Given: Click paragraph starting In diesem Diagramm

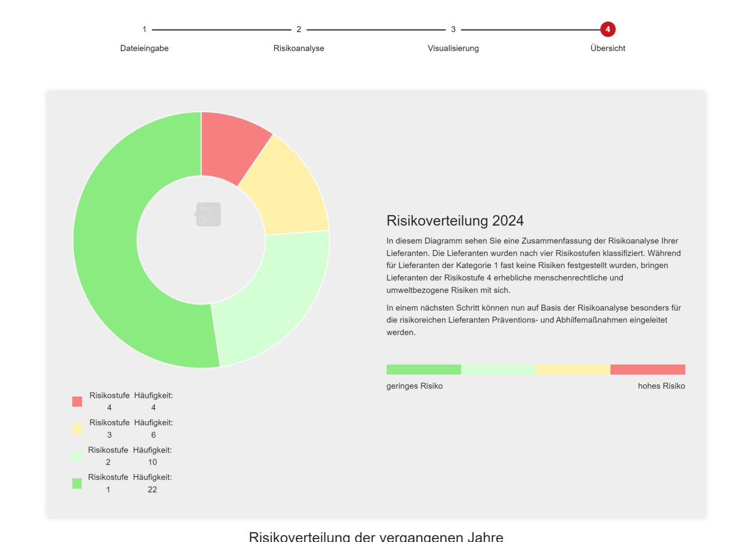Looking at the screenshot, I should (534, 265).
